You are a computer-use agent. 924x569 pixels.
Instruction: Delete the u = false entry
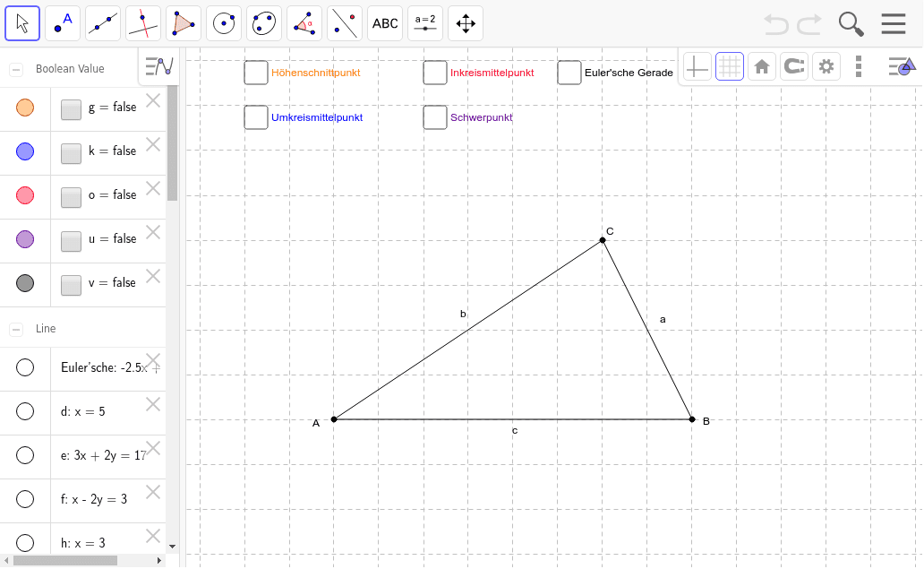(x=153, y=232)
